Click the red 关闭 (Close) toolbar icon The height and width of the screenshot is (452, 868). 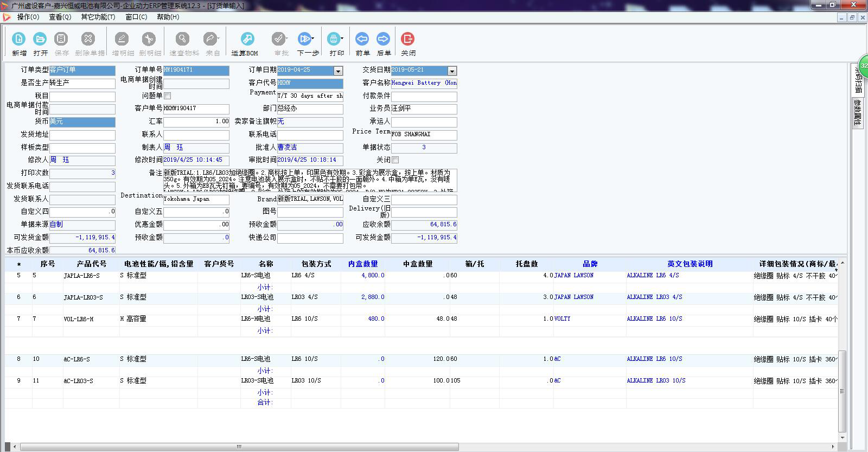[x=407, y=39]
